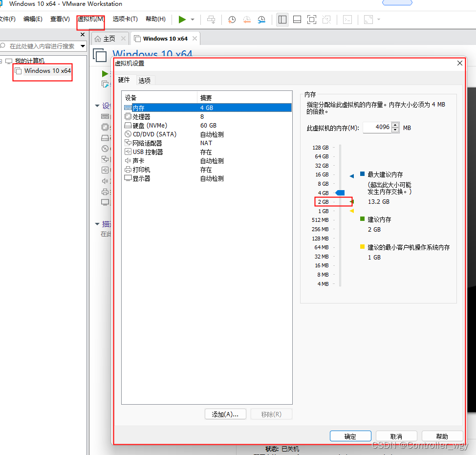Open the 编辑(E) menu
Viewport: 476px width, 455px height.
(33, 19)
